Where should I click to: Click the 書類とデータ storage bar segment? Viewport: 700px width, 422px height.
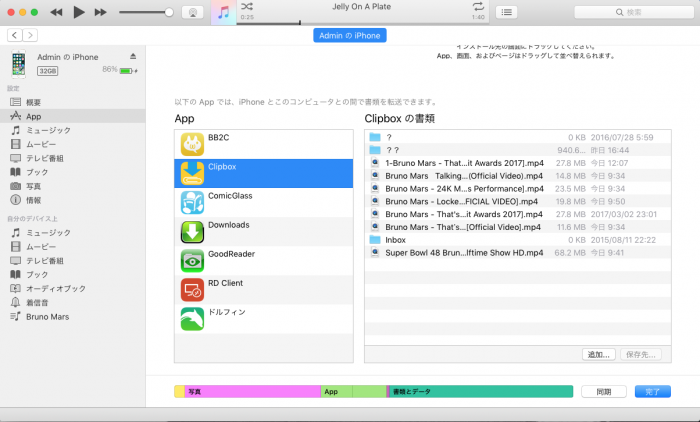tap(481, 392)
